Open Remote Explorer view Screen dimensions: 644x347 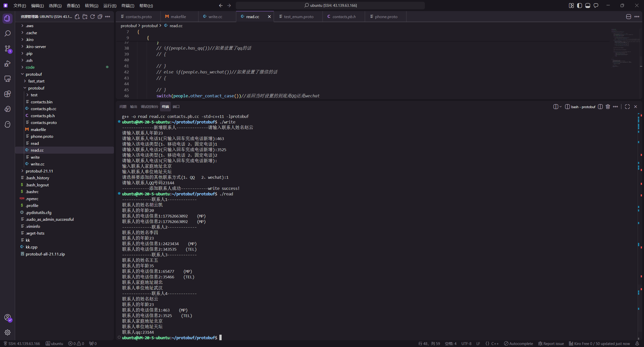point(8,79)
